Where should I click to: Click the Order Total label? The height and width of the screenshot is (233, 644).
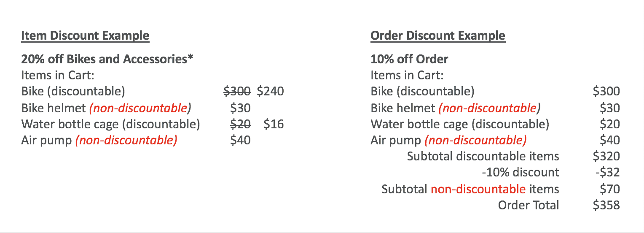[x=529, y=206]
